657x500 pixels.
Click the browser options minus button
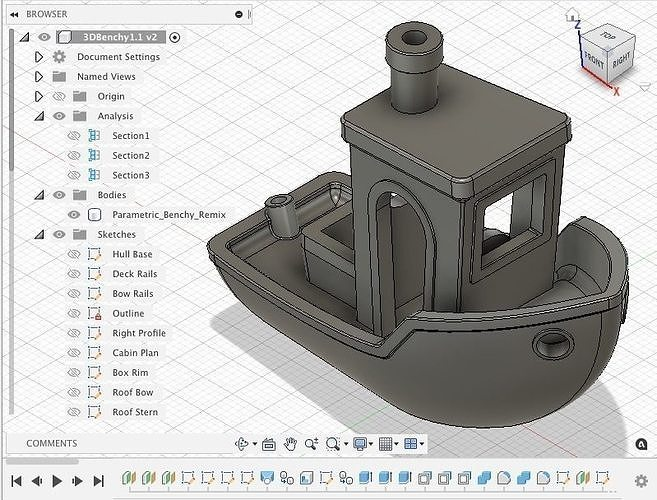pyautogui.click(x=239, y=14)
